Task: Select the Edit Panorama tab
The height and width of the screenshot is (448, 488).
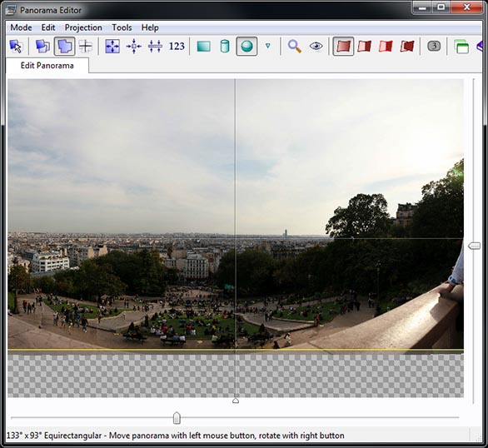Action: pos(47,65)
